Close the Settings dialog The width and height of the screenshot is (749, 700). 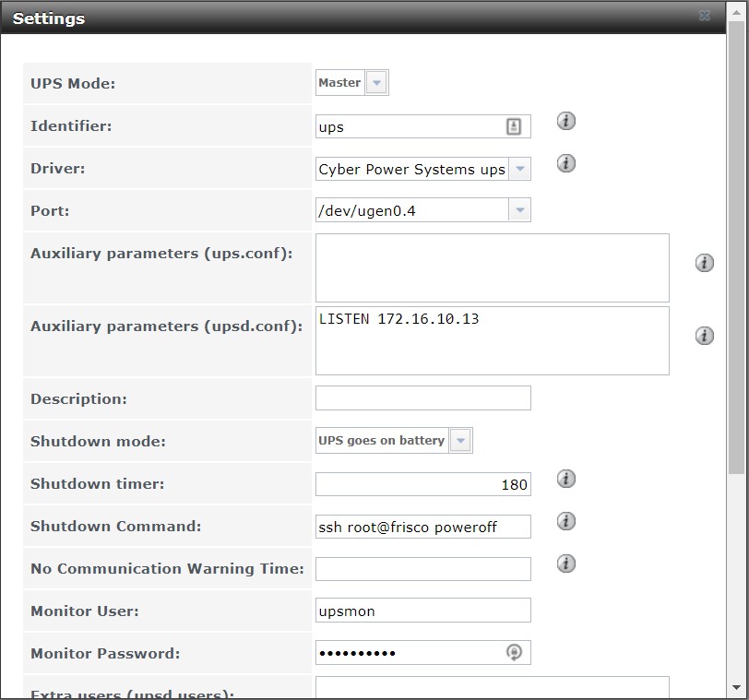coord(704,16)
